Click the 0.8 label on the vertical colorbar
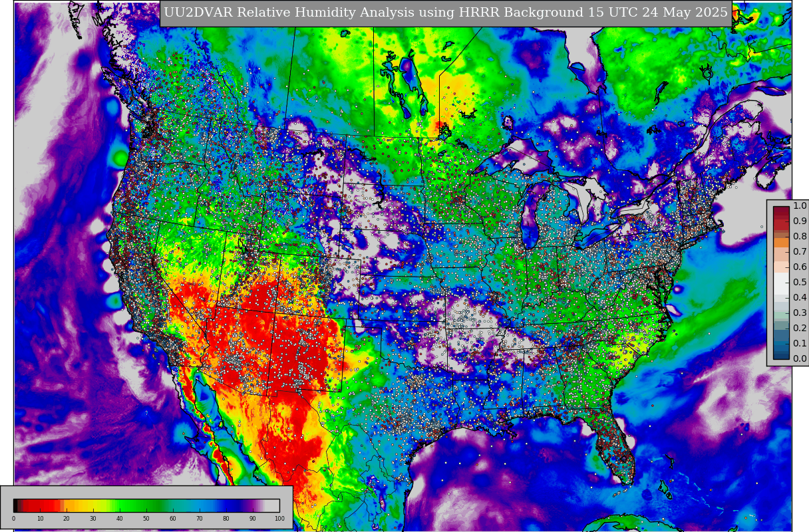 coord(800,236)
